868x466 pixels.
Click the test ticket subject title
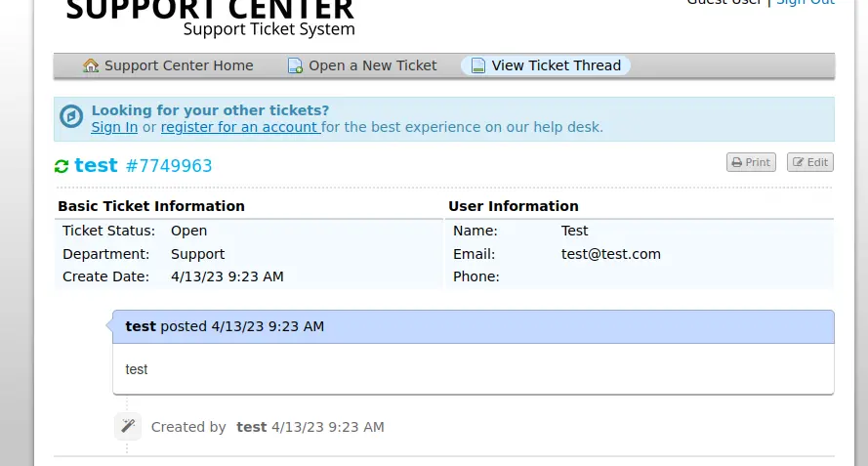click(x=96, y=165)
